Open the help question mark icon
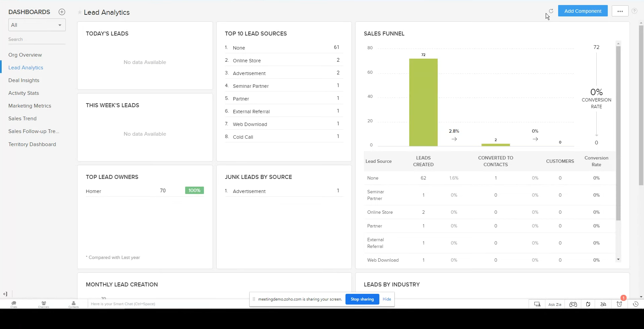 pyautogui.click(x=634, y=11)
